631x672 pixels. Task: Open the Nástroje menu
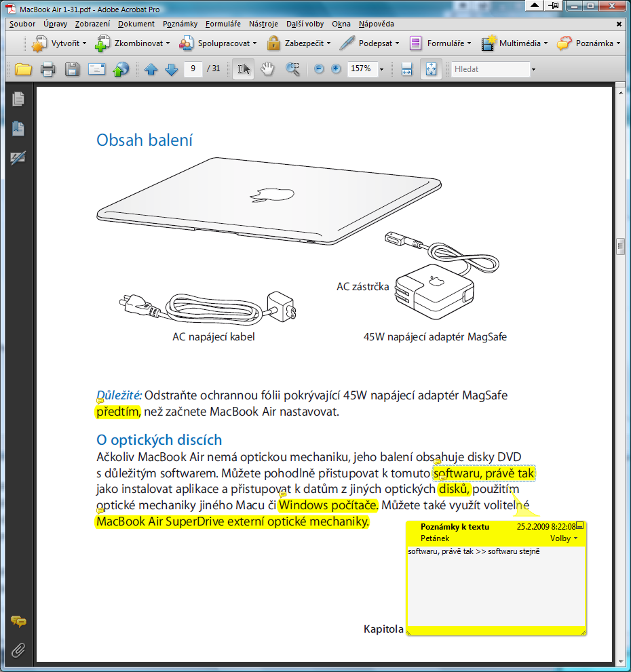pos(263,24)
